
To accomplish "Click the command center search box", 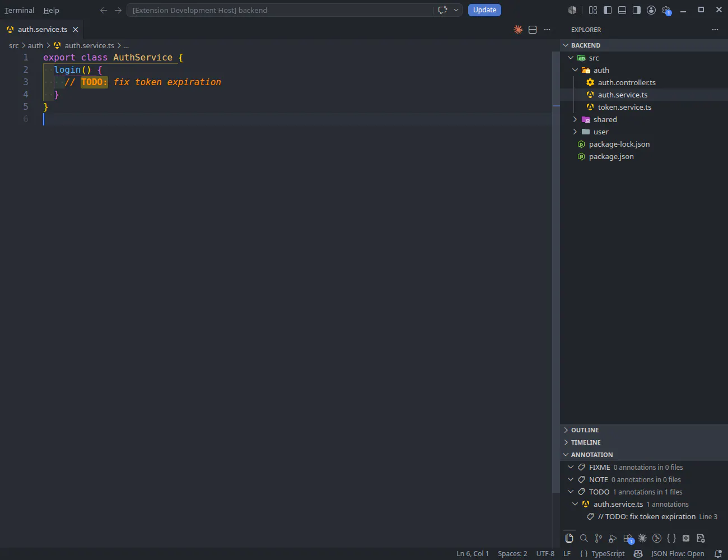I will 280,10.
